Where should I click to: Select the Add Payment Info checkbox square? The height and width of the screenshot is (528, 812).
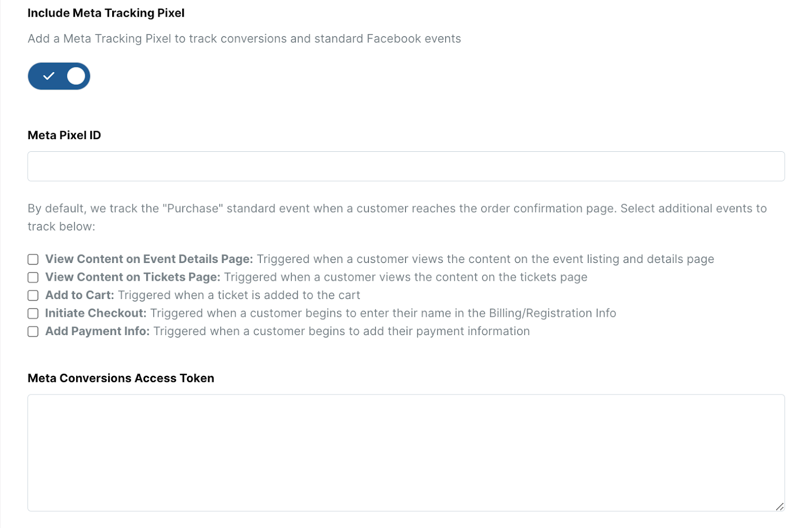(x=33, y=332)
